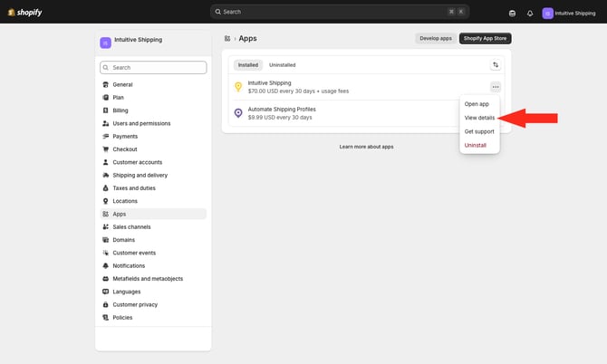Open Plan settings page
This screenshot has height=364, width=607.
tap(153, 98)
